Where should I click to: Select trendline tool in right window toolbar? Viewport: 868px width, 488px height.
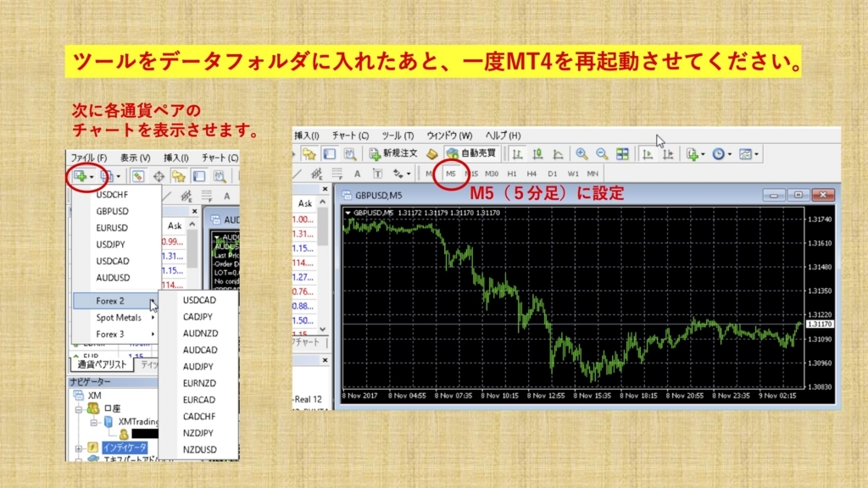point(298,174)
